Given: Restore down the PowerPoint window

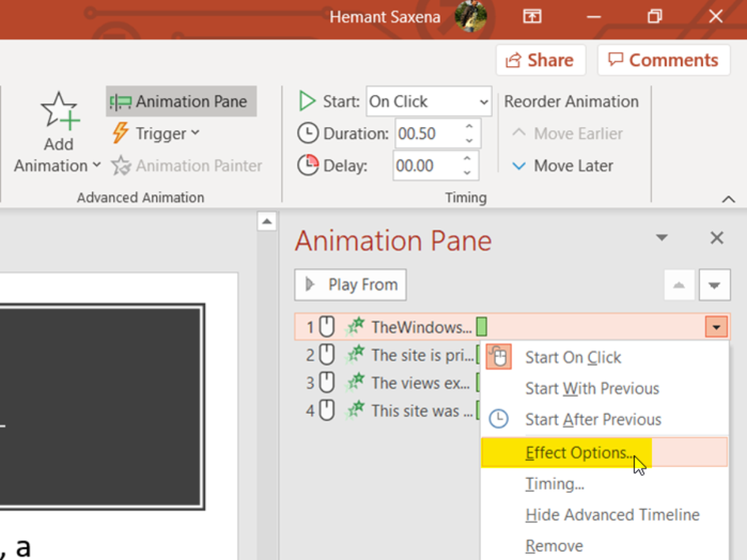Looking at the screenshot, I should pos(654,17).
